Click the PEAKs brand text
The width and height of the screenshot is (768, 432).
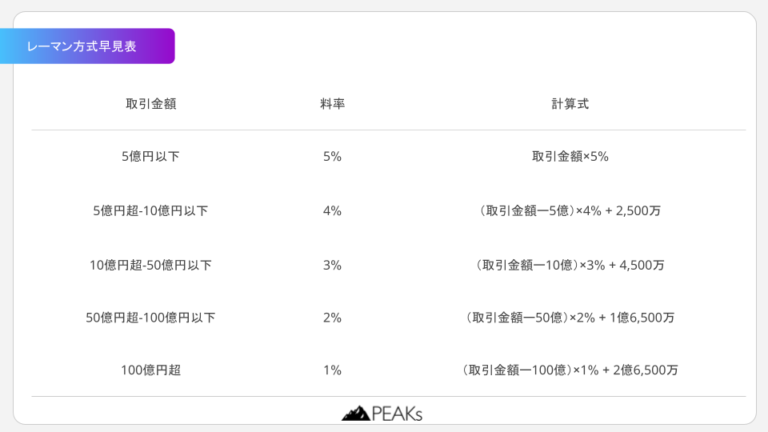click(396, 413)
